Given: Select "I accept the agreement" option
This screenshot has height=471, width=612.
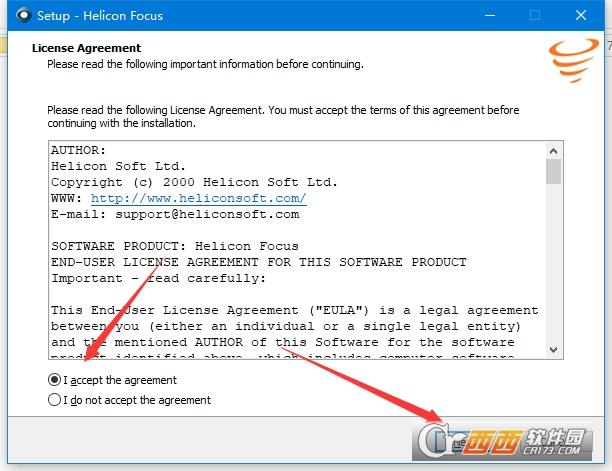Looking at the screenshot, I should point(54,380).
